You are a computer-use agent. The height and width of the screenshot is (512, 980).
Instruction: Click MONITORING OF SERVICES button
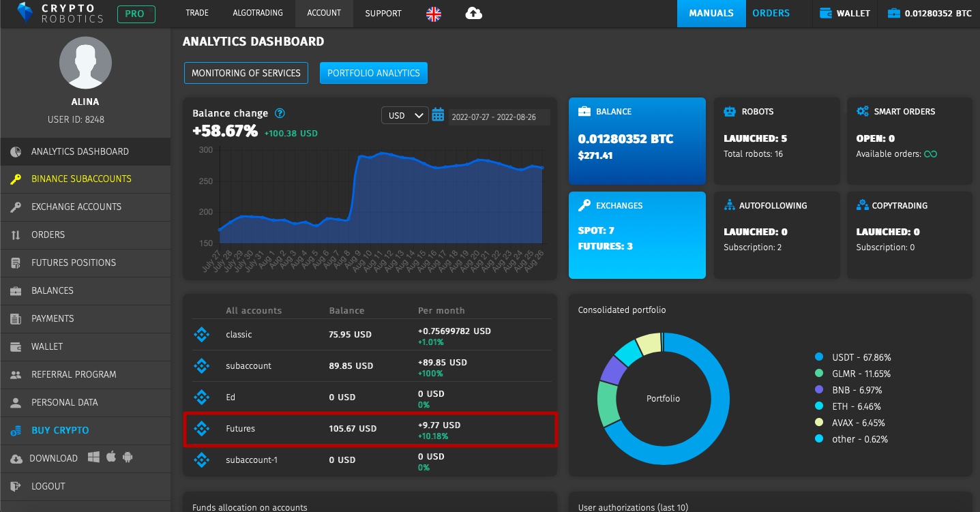point(246,73)
